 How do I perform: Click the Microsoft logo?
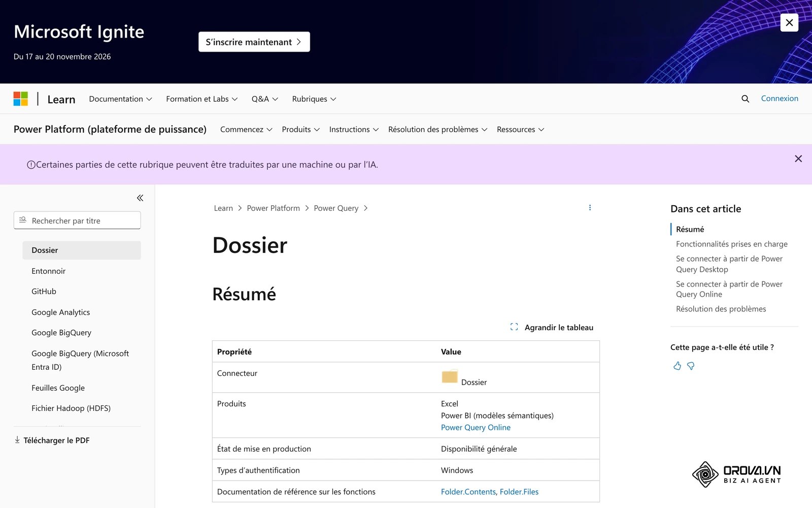21,99
